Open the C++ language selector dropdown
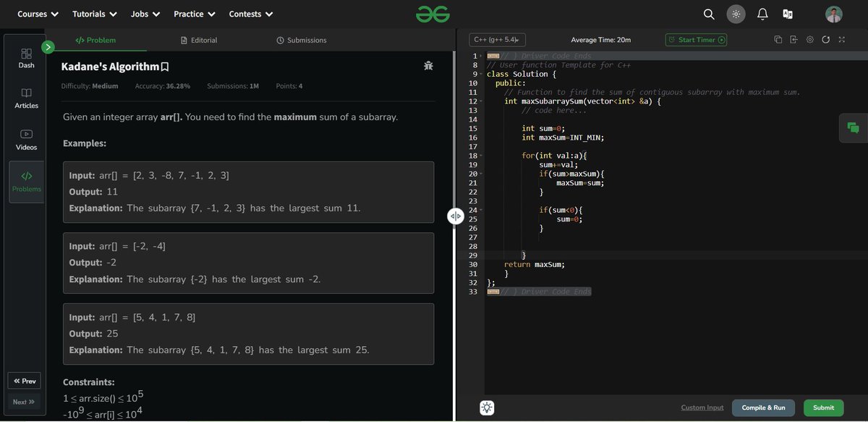Image resolution: width=868 pixels, height=422 pixels. [x=498, y=40]
